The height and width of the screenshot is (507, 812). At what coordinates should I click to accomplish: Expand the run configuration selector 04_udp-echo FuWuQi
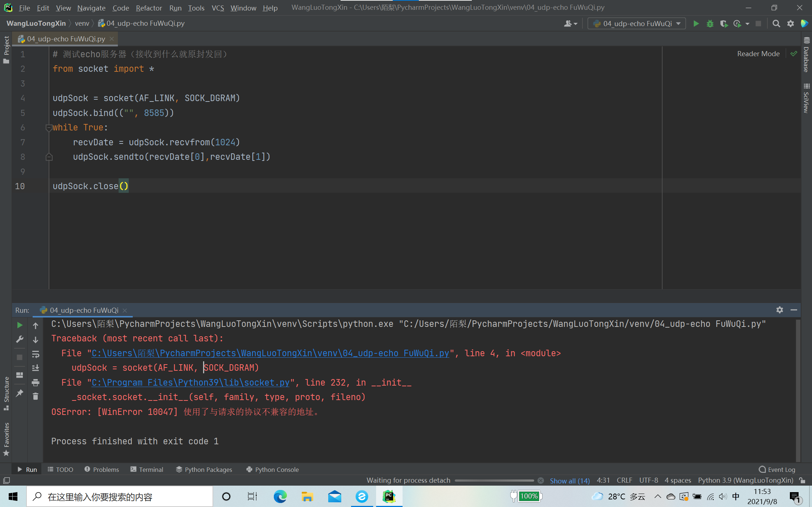636,24
